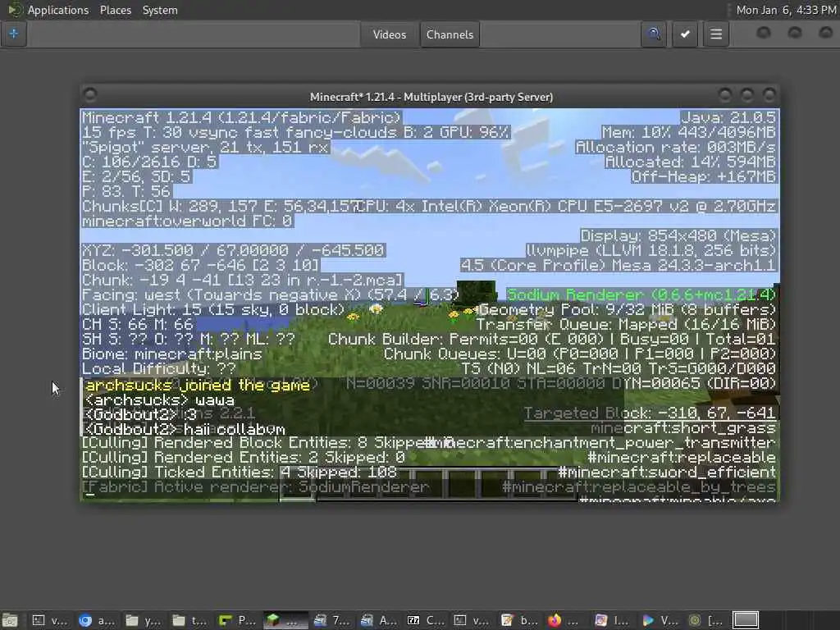Viewport: 840px width, 630px height.
Task: Open the Places menu
Action: point(115,10)
